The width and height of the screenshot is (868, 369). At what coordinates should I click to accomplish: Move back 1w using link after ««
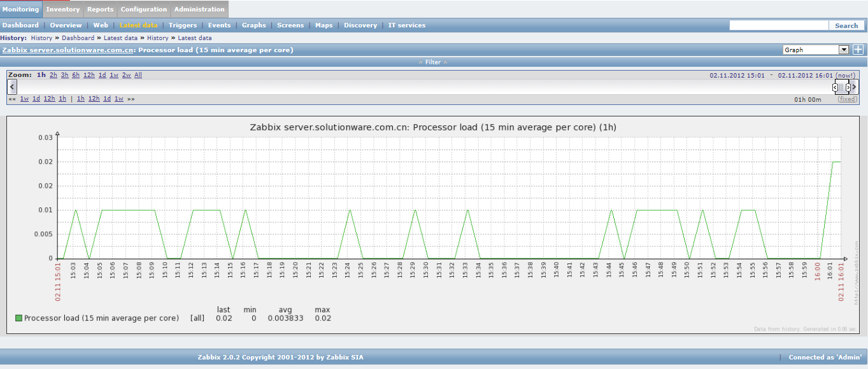pos(24,99)
